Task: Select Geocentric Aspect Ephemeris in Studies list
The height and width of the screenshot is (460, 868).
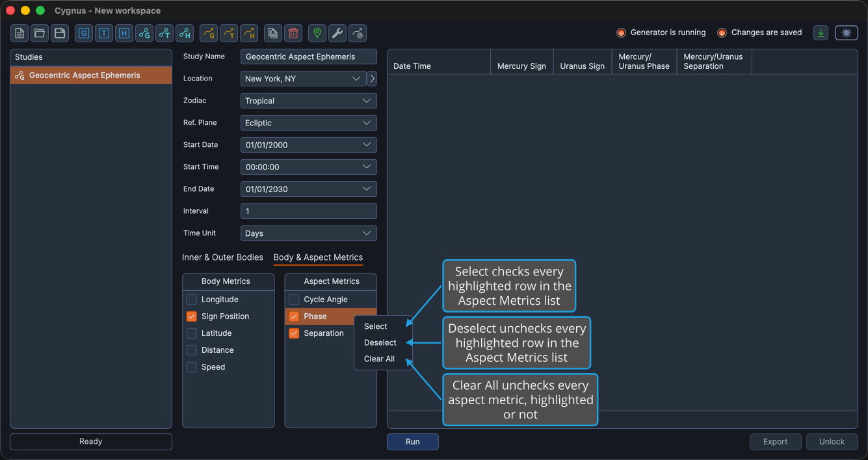Action: 91,75
